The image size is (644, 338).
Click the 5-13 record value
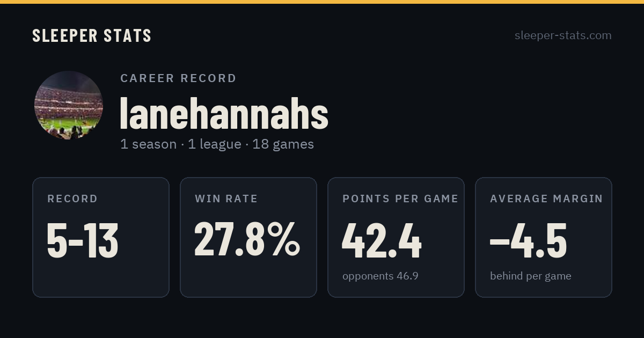83,240
